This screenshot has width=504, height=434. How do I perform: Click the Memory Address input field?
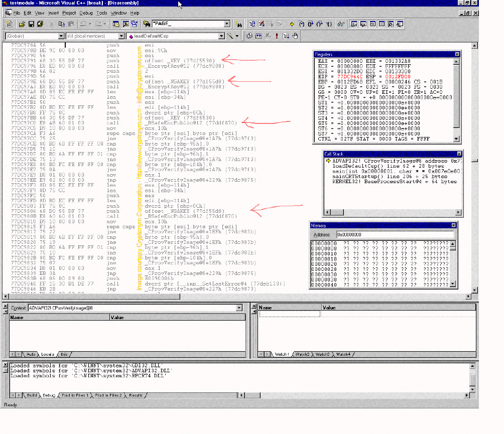pyautogui.click(x=395, y=235)
